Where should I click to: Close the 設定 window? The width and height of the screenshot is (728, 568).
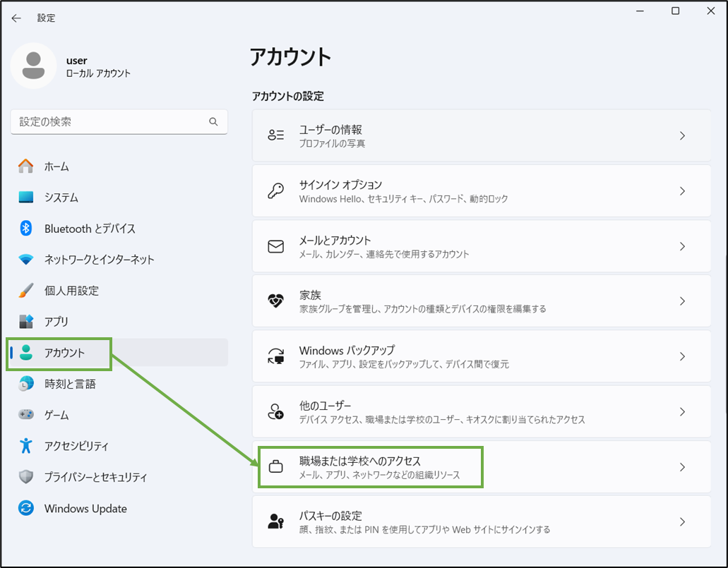[710, 11]
